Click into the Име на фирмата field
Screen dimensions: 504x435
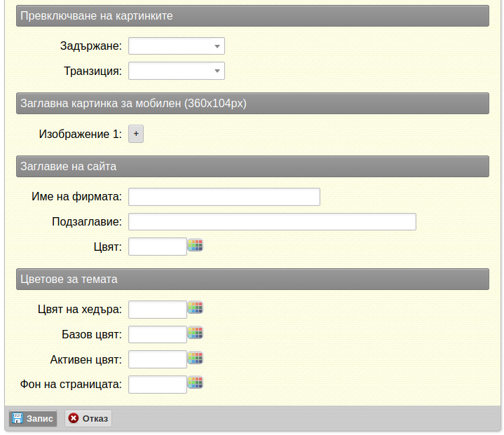[x=224, y=197]
